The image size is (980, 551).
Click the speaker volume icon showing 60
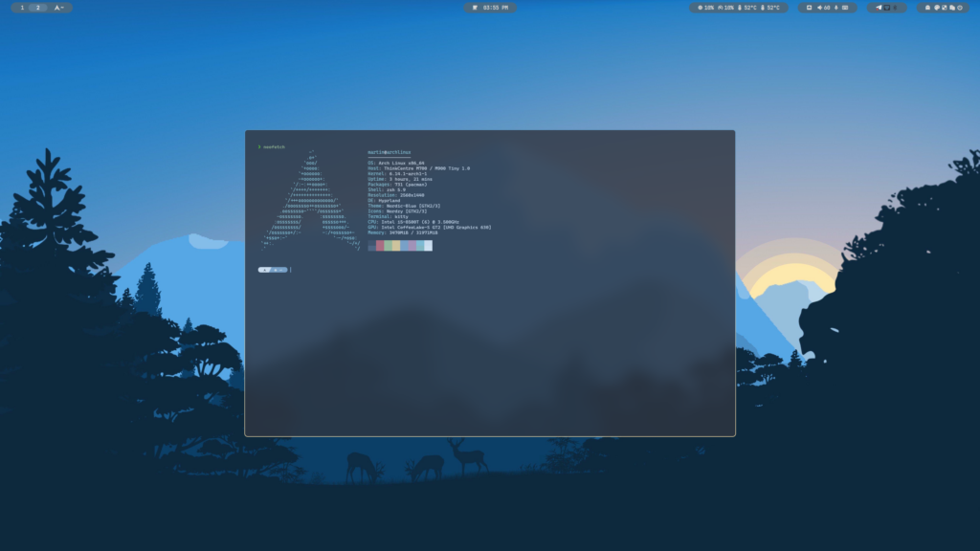point(823,7)
